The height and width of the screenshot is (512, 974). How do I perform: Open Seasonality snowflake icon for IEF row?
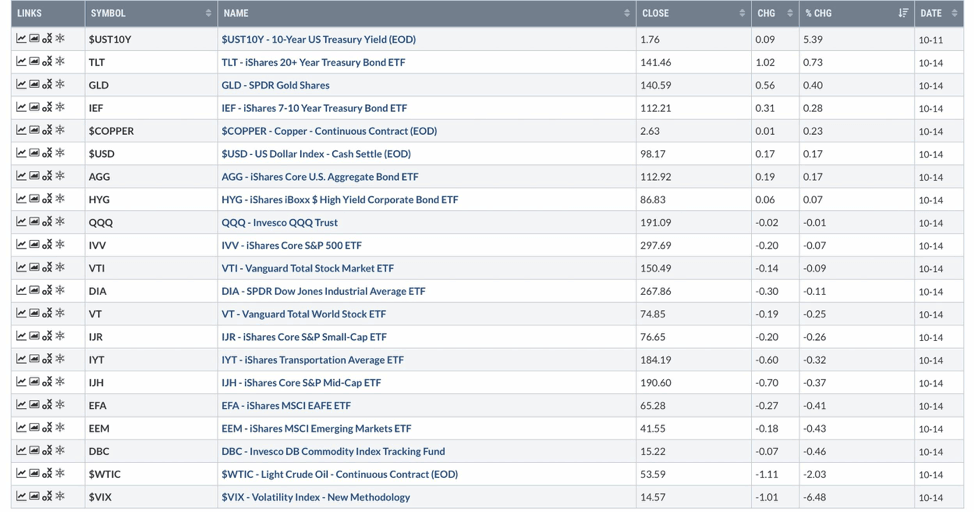(60, 107)
